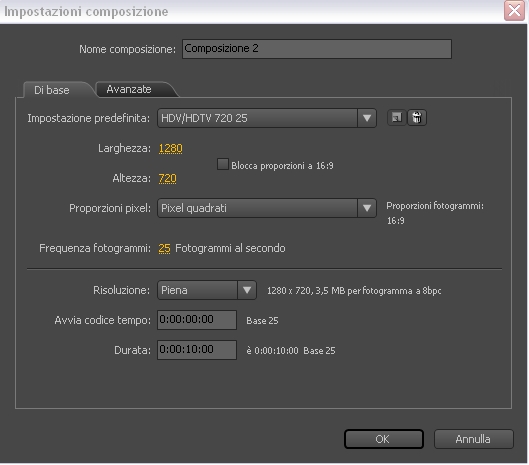This screenshot has width=529, height=465.
Task: Select the Di base tab
Action: 54,90
